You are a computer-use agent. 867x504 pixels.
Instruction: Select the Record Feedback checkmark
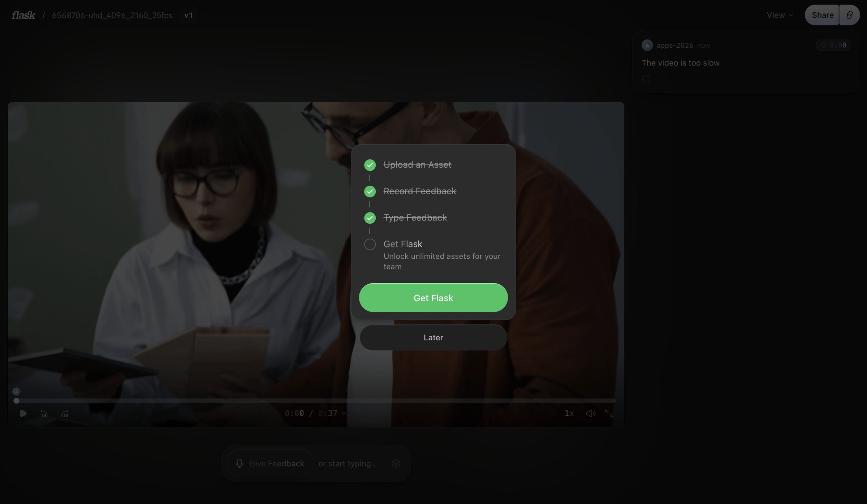coord(370,191)
